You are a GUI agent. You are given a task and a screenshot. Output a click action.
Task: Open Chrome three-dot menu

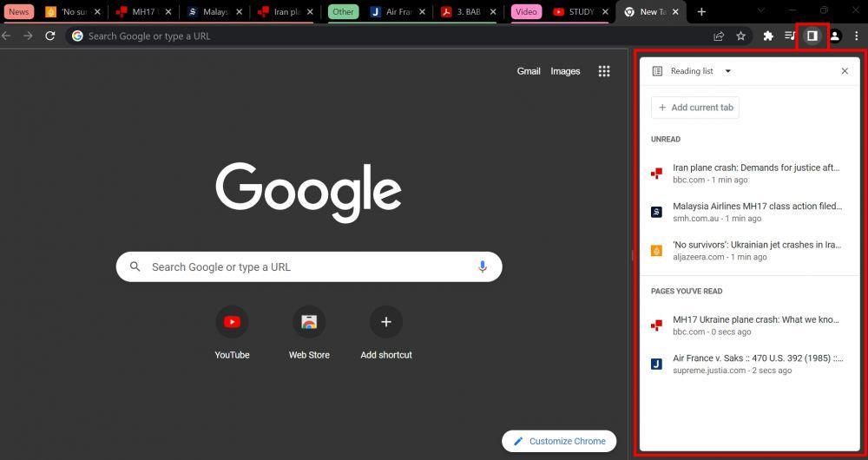(x=857, y=36)
